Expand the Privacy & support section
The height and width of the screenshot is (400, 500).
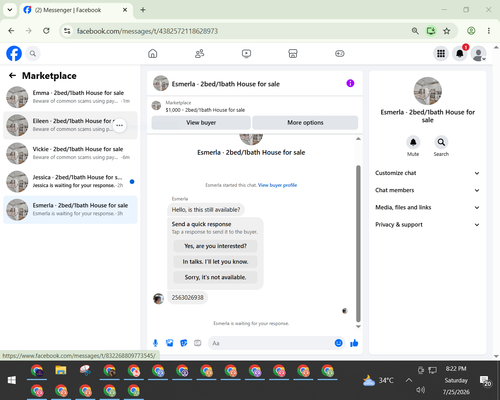[x=427, y=225]
